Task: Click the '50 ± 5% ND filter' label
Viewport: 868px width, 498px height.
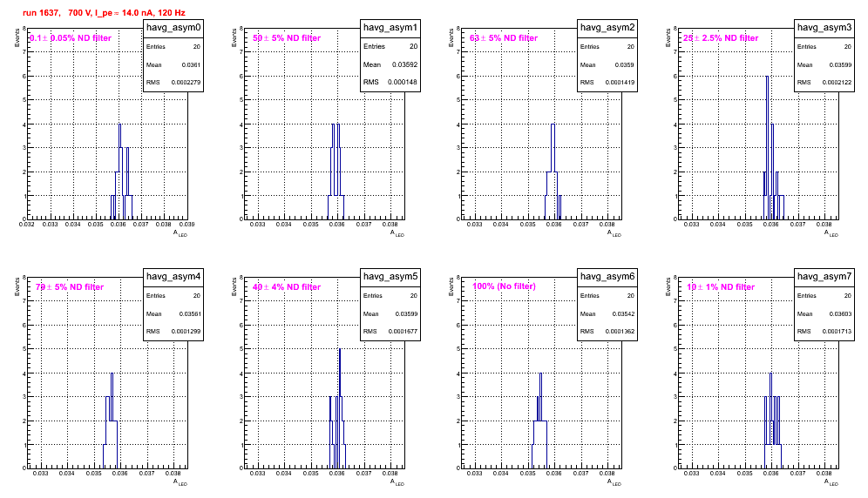Action: click(287, 38)
